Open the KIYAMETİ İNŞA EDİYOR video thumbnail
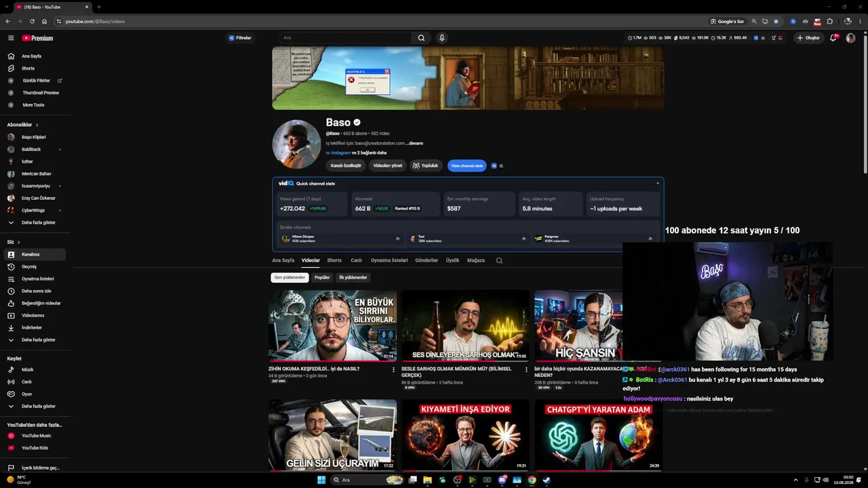Screen dimensions: 868x488 coord(465,435)
